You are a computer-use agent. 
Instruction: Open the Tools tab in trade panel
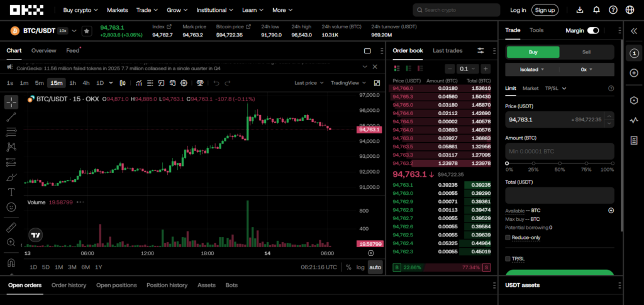536,30
